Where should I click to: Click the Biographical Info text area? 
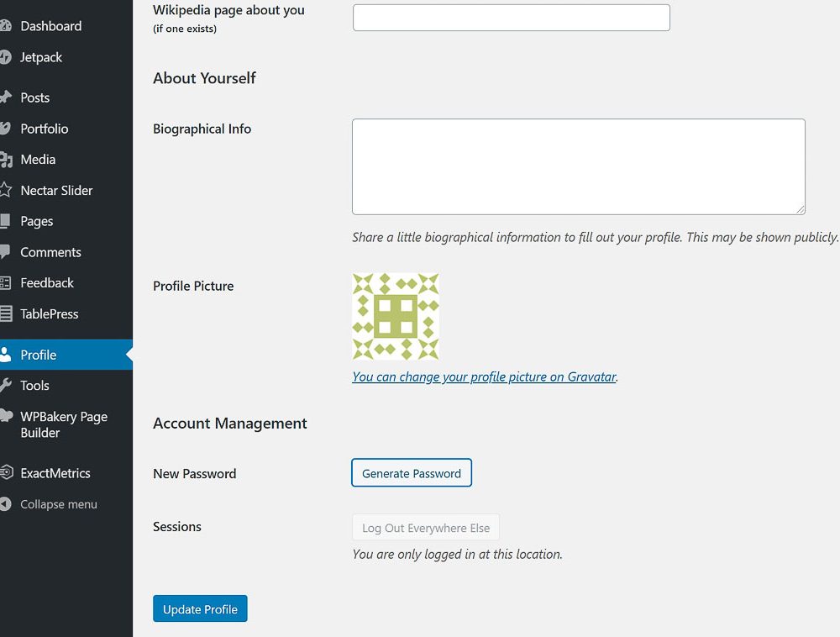[x=578, y=166]
